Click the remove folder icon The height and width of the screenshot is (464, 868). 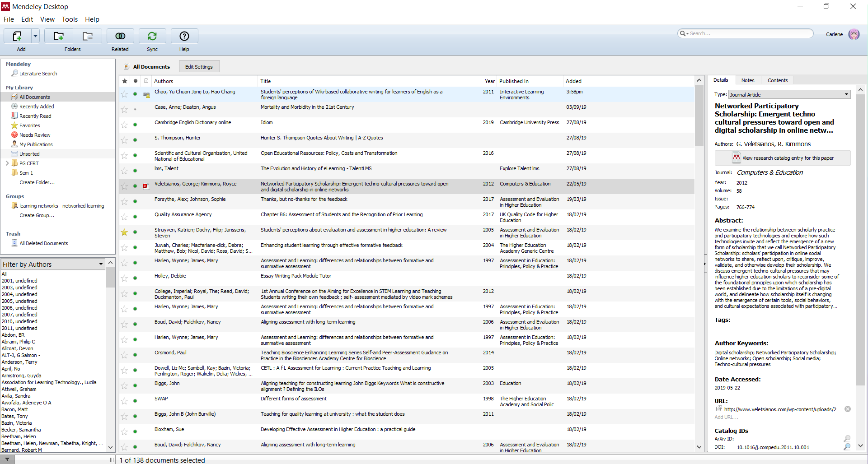(x=87, y=36)
